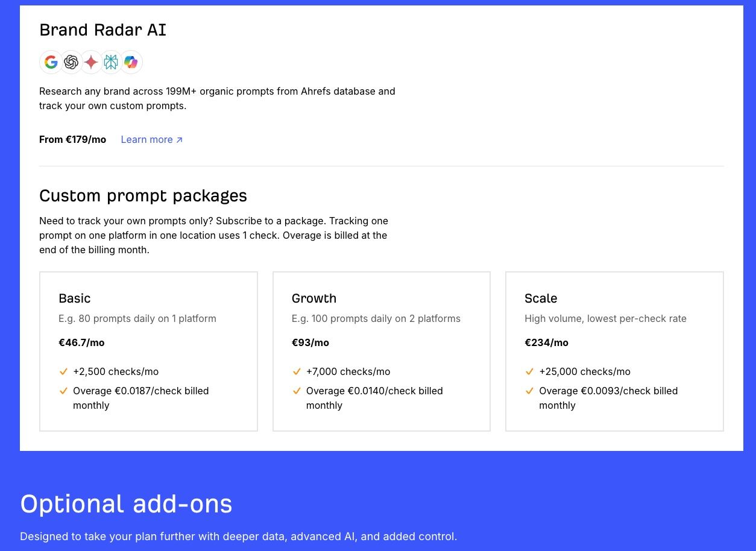Open the Learn more link
The height and width of the screenshot is (551, 756).
151,139
